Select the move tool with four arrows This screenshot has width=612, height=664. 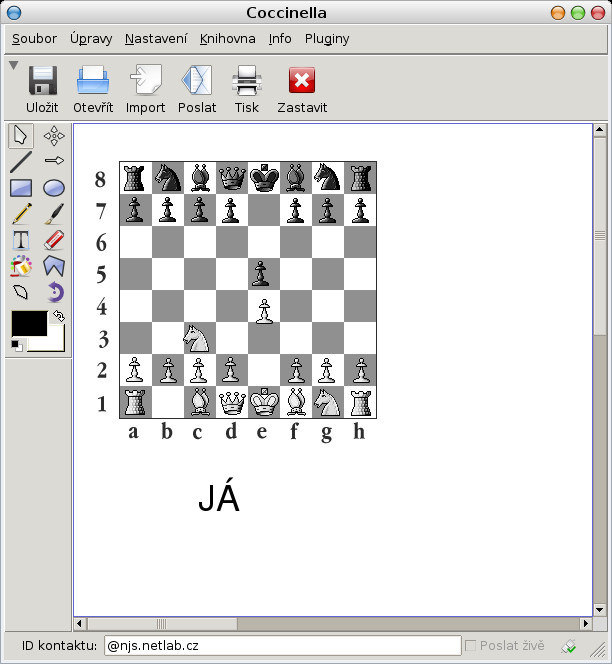[x=54, y=136]
